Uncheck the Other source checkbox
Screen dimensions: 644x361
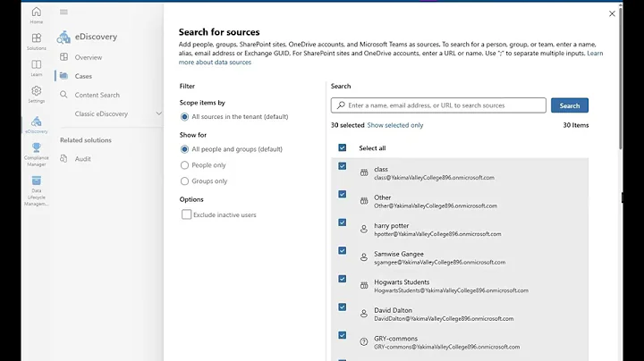342,194
